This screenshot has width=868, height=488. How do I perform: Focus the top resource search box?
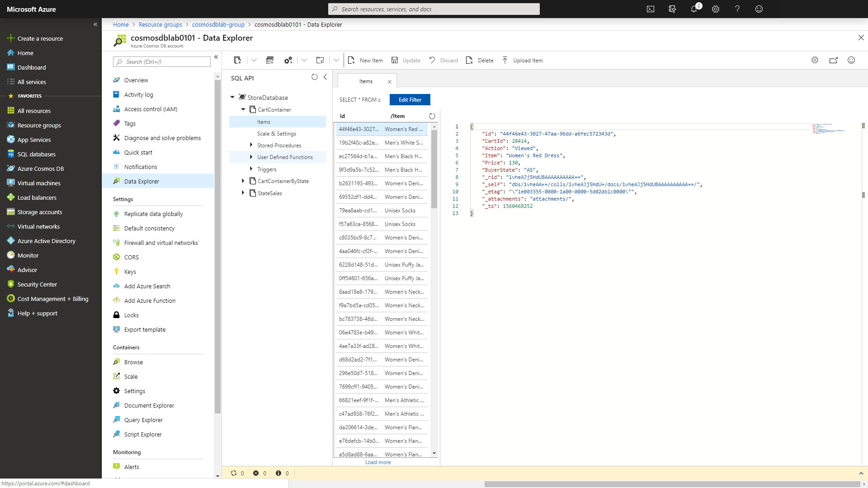434,9
